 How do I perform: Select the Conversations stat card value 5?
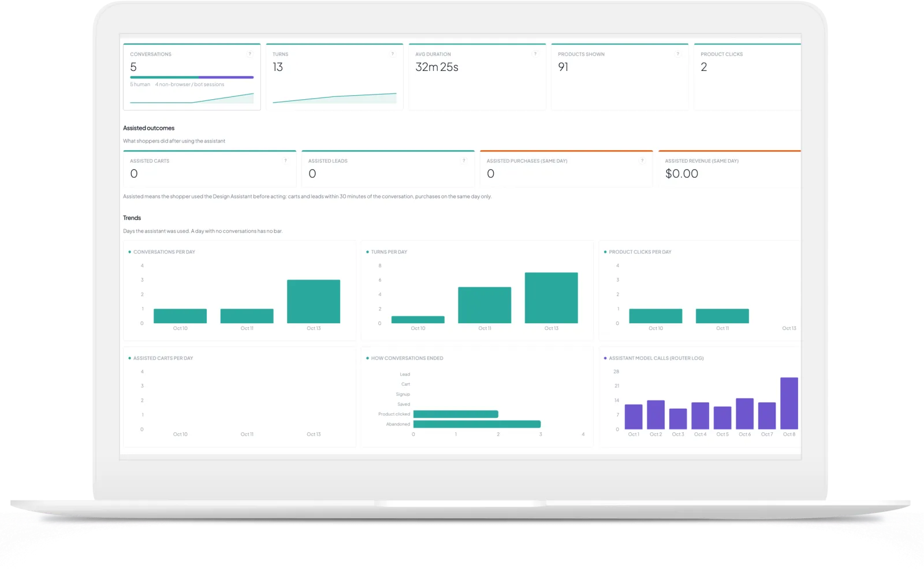pyautogui.click(x=133, y=67)
